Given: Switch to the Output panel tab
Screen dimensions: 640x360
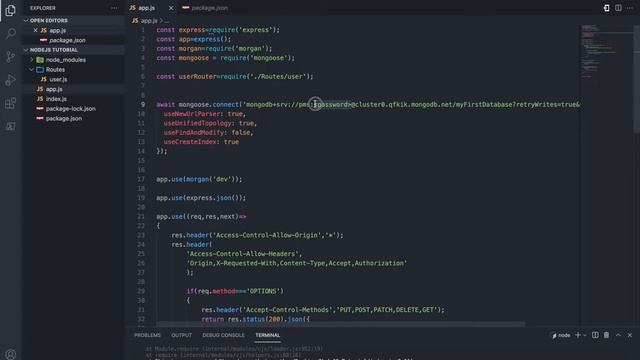Looking at the screenshot, I should pyautogui.click(x=182, y=335).
